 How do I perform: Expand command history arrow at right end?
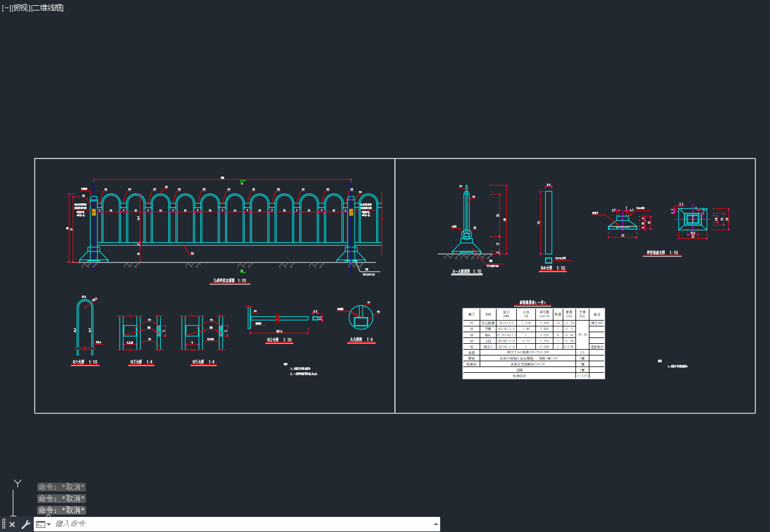pos(436,524)
